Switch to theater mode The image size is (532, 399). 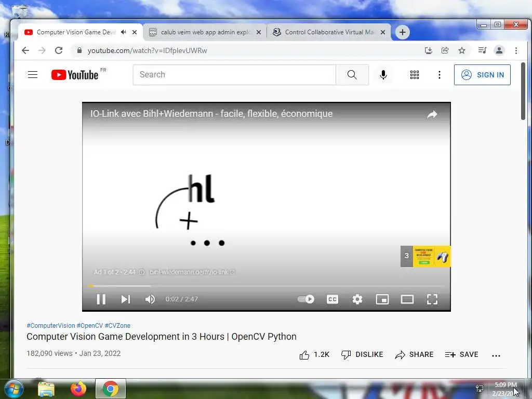(x=407, y=299)
